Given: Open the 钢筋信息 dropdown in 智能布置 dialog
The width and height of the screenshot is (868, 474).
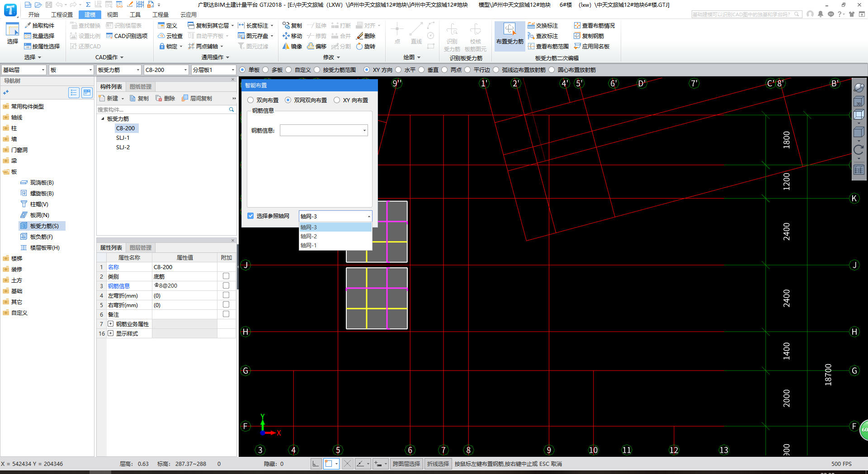Looking at the screenshot, I should [x=364, y=131].
